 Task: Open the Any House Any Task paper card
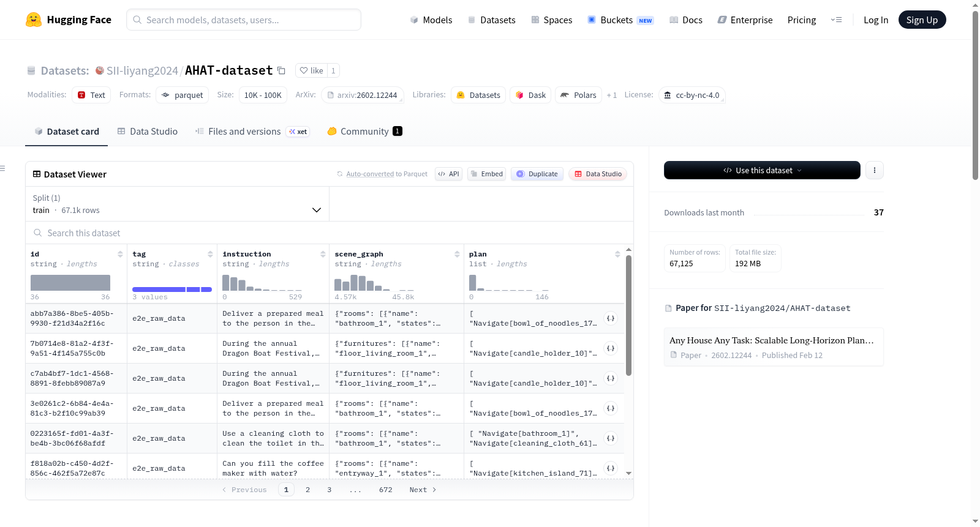click(x=774, y=347)
